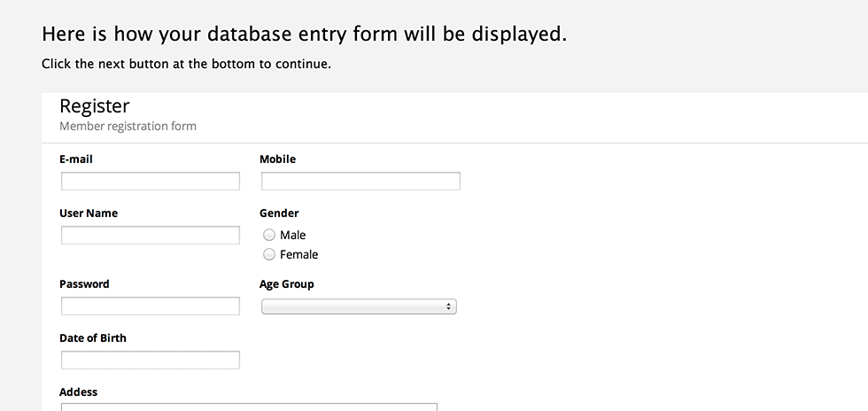Focus the Addess text area
This screenshot has width=868, height=411.
249,407
